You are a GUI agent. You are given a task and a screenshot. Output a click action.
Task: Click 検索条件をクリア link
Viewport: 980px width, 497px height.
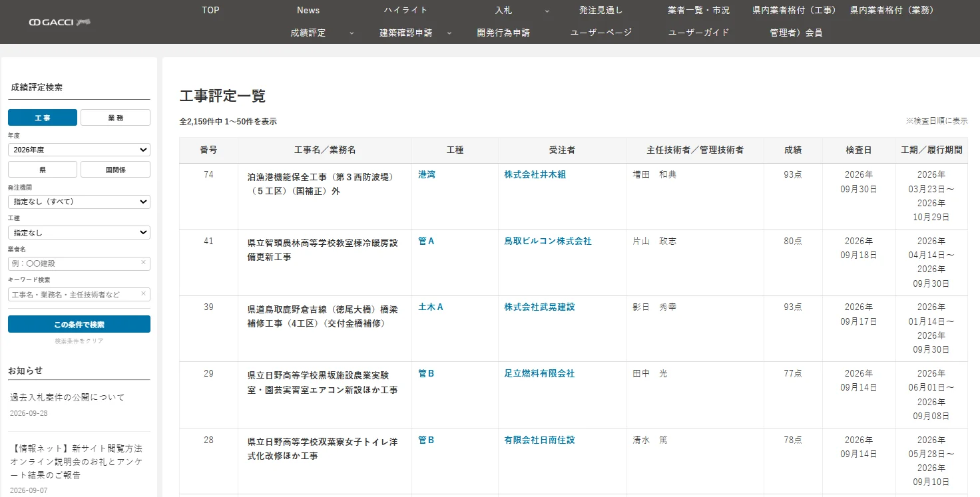click(x=79, y=341)
